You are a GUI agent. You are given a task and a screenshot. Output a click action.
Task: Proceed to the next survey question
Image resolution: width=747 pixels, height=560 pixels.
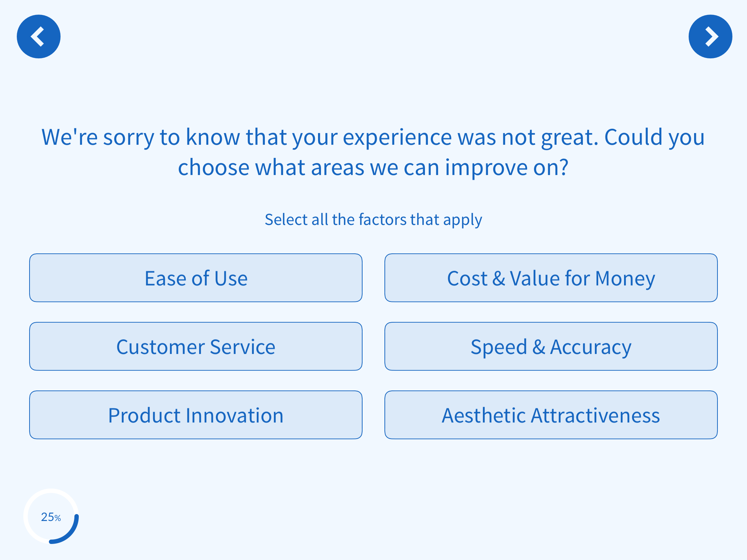click(x=710, y=36)
